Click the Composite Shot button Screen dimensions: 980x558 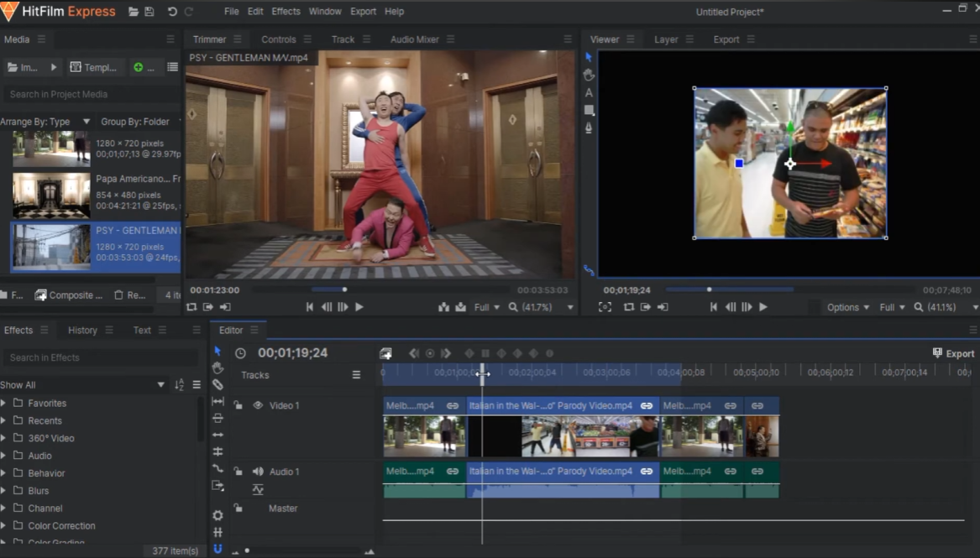pyautogui.click(x=69, y=295)
